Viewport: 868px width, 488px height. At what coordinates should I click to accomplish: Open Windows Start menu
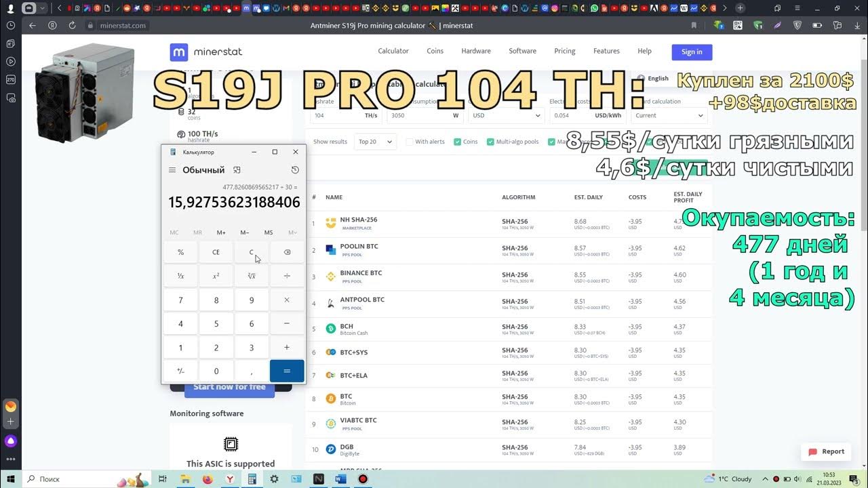tap(11, 479)
